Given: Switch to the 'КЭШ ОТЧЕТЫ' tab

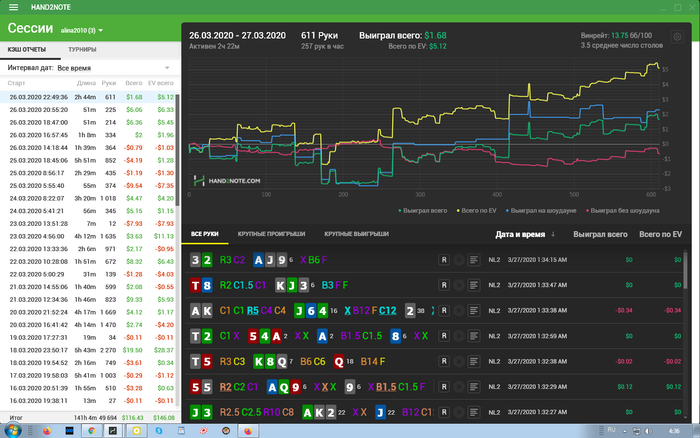Looking at the screenshot, I should (27, 50).
